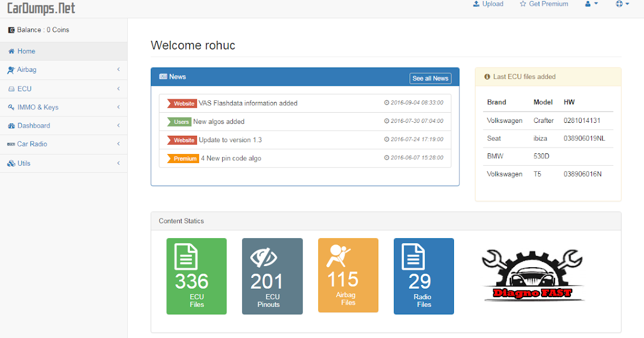Click the T5 model cell
Viewport: 644px width, 338px height.
(537, 174)
